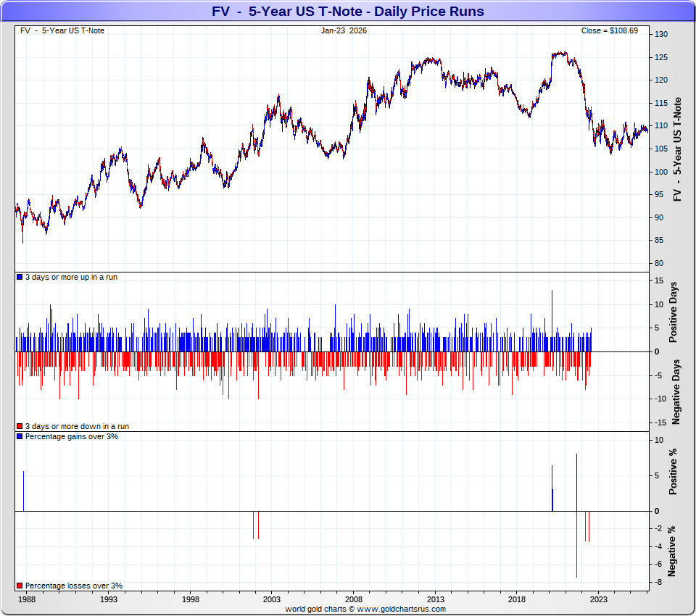Click the 'Negative %' axis label
The height and width of the screenshot is (616, 696).
[671, 552]
